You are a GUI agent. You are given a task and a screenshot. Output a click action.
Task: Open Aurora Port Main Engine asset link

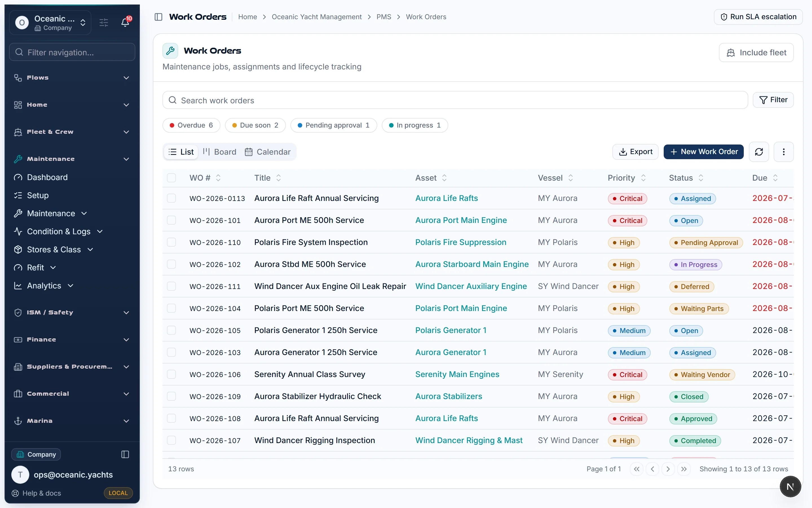click(x=461, y=220)
